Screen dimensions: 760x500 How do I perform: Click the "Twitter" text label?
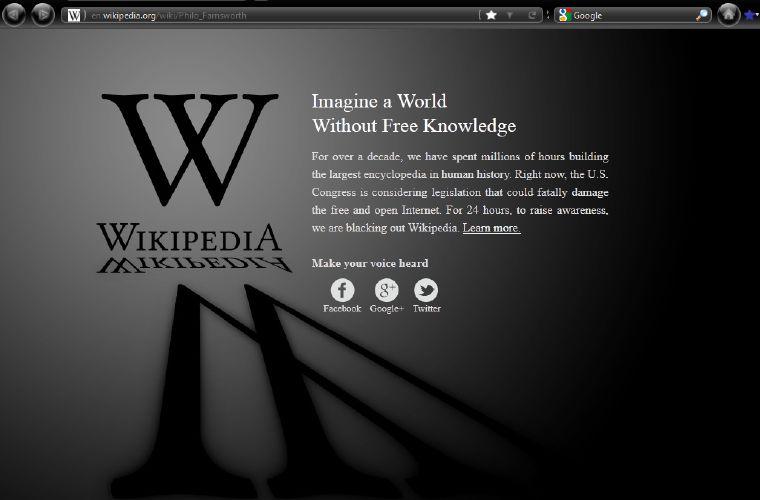tap(426, 309)
